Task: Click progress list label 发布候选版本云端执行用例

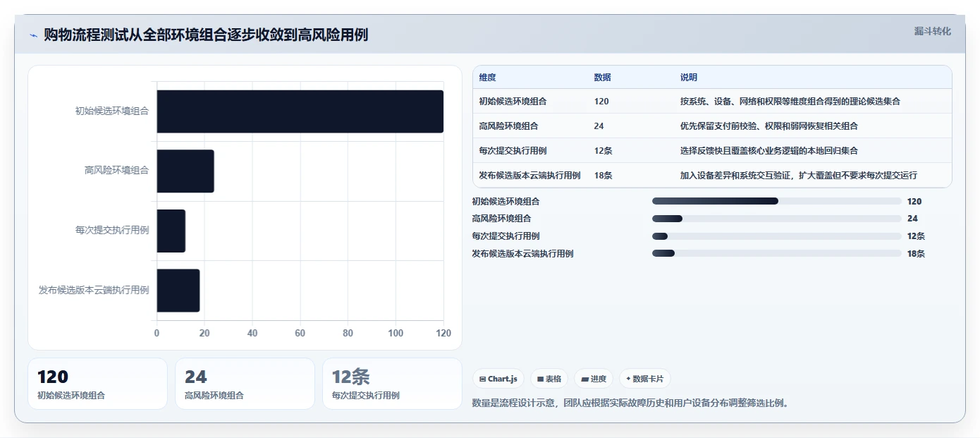Action: coord(522,254)
